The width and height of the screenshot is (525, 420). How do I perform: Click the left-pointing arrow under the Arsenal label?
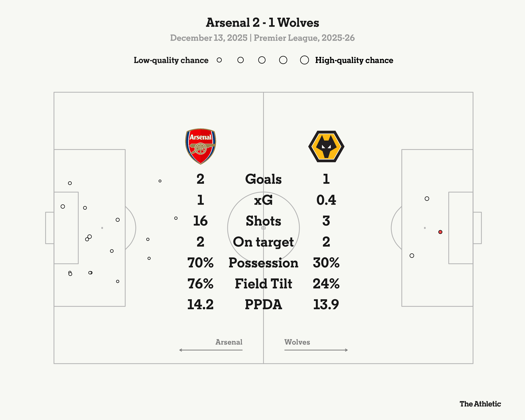pos(211,350)
